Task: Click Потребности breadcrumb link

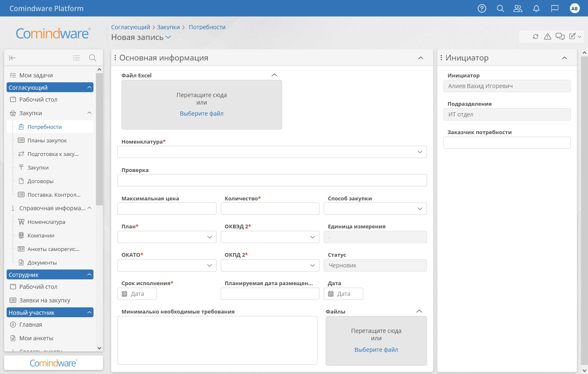Action: pos(207,27)
